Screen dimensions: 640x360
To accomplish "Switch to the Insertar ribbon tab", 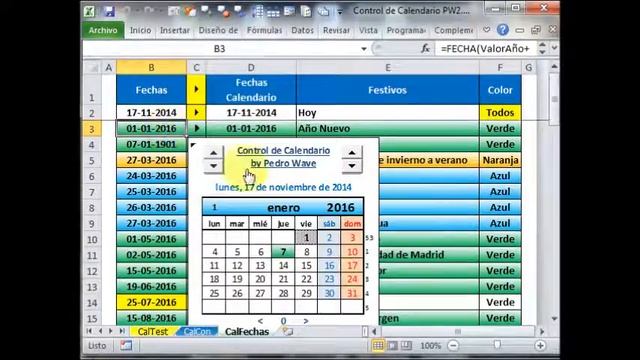I will tap(175, 30).
